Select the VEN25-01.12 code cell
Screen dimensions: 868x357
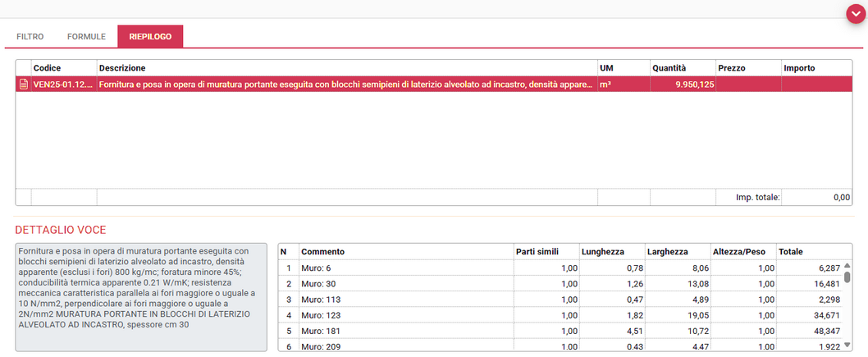click(62, 84)
